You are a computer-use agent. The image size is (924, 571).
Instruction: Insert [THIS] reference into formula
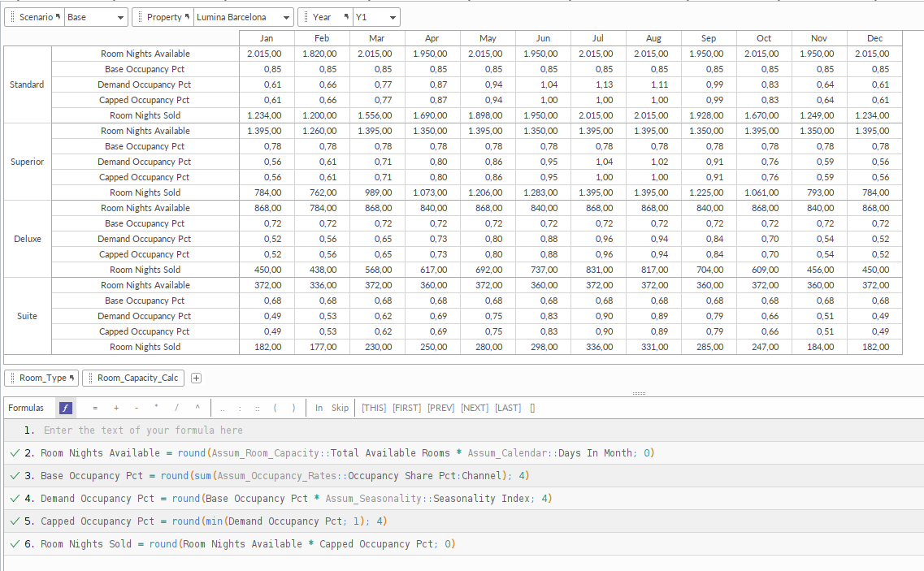(x=374, y=408)
